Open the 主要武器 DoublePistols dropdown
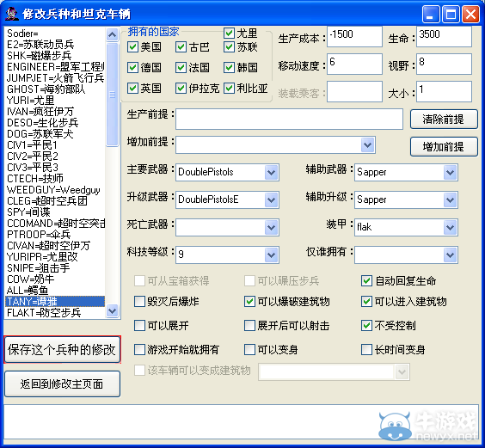 tap(271, 172)
